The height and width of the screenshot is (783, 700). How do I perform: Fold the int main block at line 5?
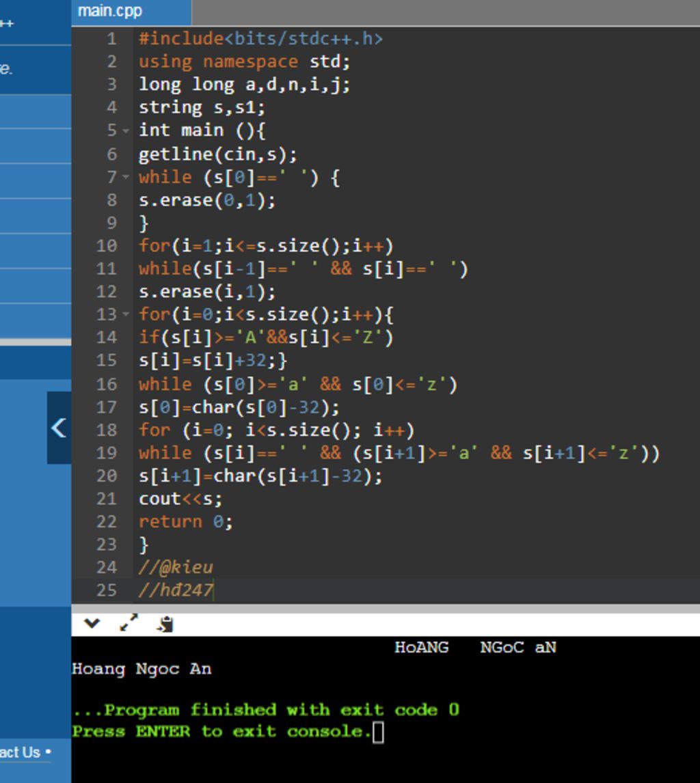click(x=125, y=130)
